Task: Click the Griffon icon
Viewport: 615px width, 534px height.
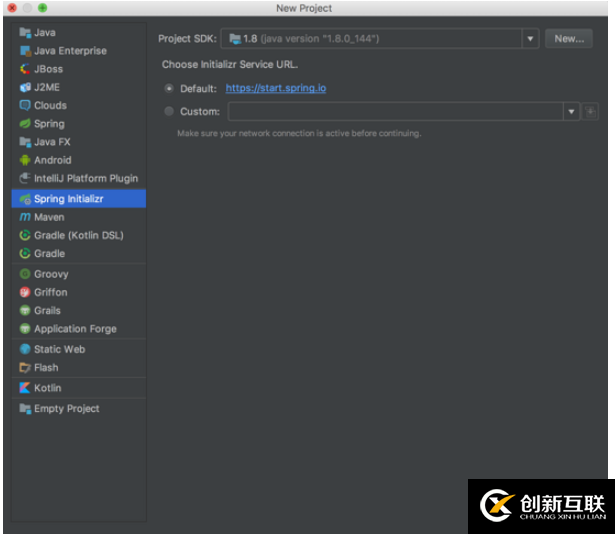Action: (25, 292)
